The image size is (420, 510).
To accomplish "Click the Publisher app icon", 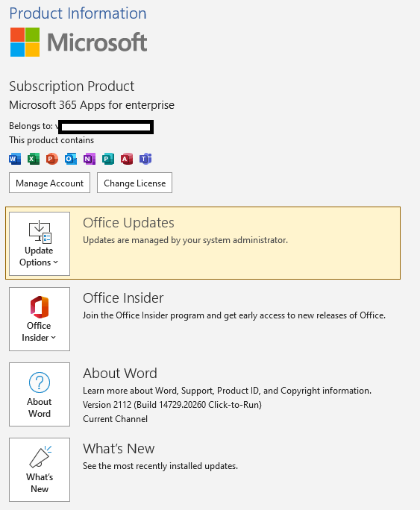I will (107, 159).
